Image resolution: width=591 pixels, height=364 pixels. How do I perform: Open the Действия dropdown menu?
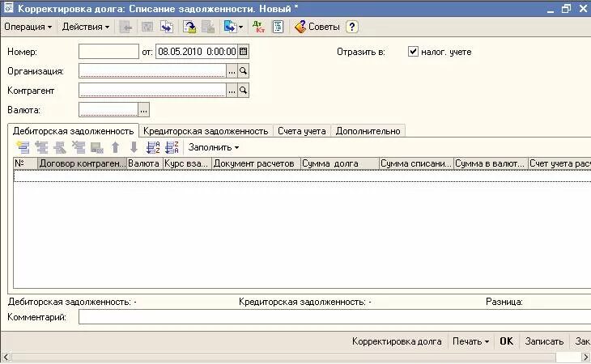pyautogui.click(x=86, y=27)
